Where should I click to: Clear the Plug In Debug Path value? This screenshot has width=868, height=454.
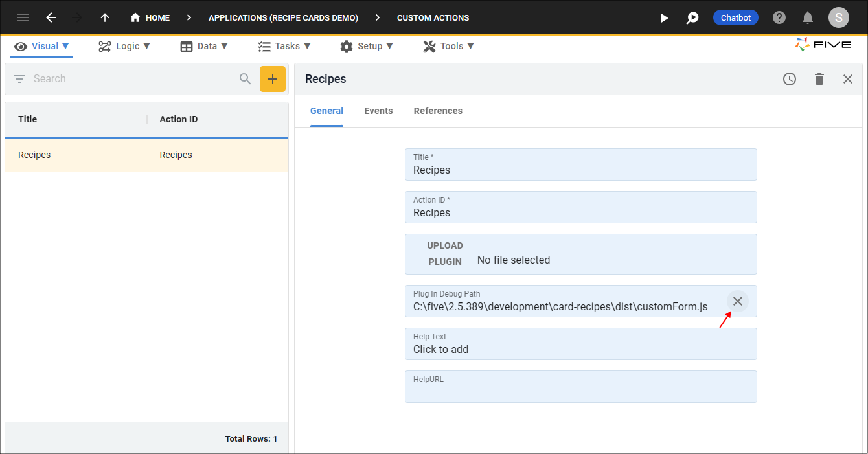click(x=737, y=301)
